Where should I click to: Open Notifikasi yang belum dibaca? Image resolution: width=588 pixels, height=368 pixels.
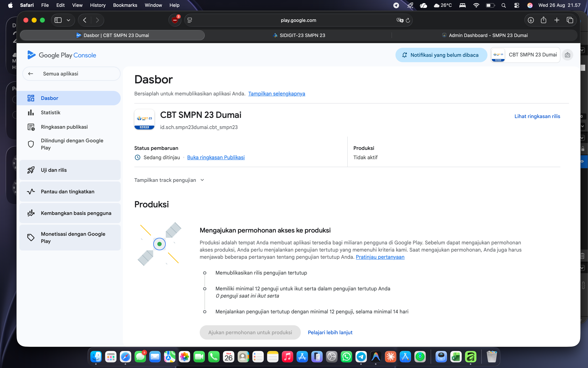click(x=441, y=55)
